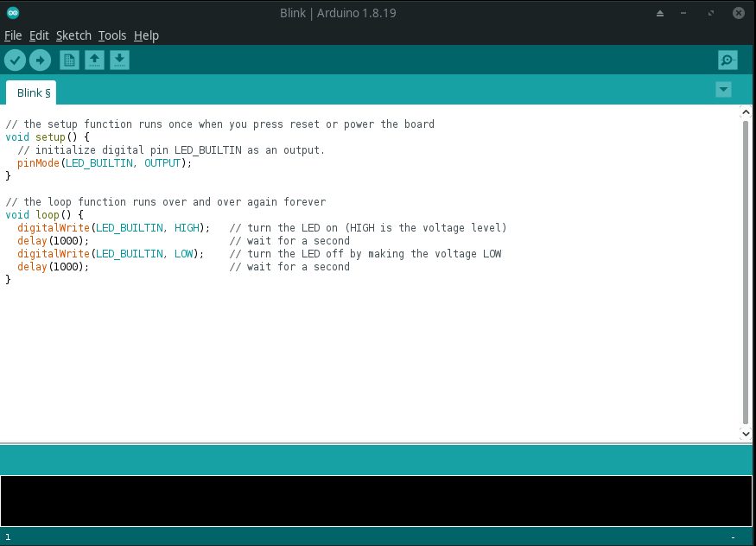Open the File menu

click(13, 35)
